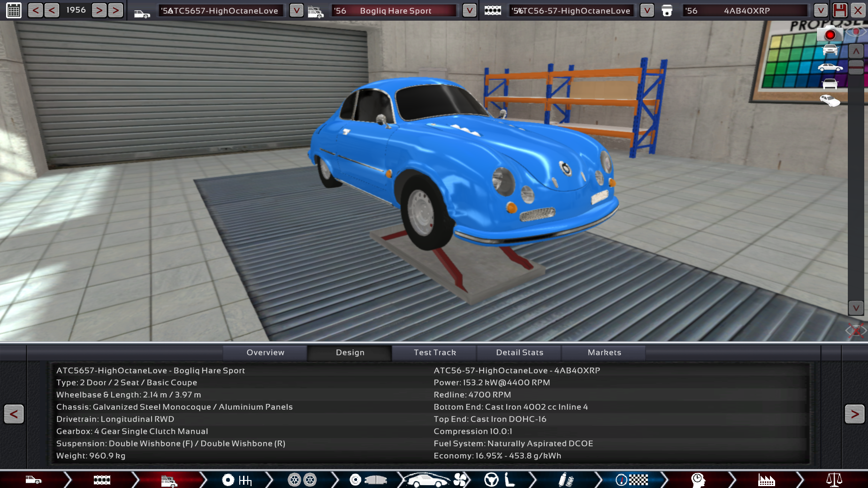Viewport: 868px width, 488px height.
Task: Expand the Bogliq Hare Sport trim dropdown
Action: [x=469, y=10]
